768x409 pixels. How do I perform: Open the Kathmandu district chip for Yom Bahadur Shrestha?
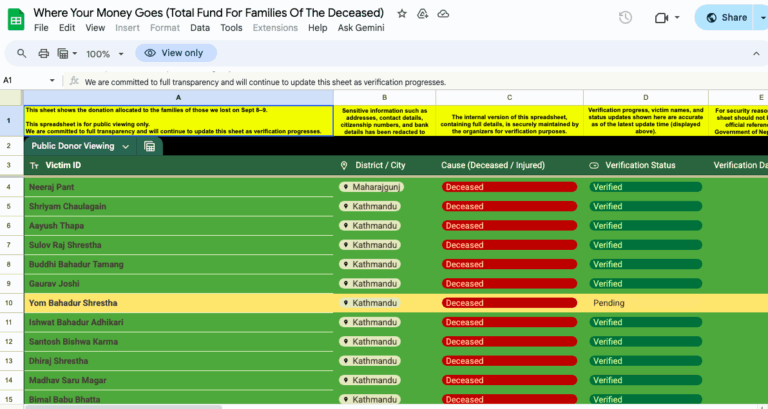[370, 303]
